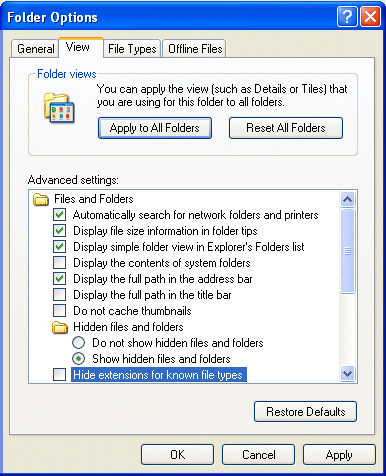Click Apply to All Folders button
Image resolution: width=386 pixels, height=476 pixels.
(x=155, y=128)
